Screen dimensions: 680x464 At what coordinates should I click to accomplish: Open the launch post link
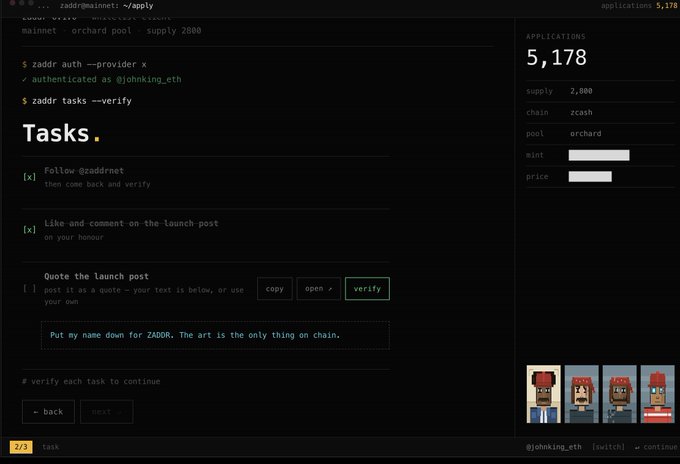pyautogui.click(x=318, y=289)
